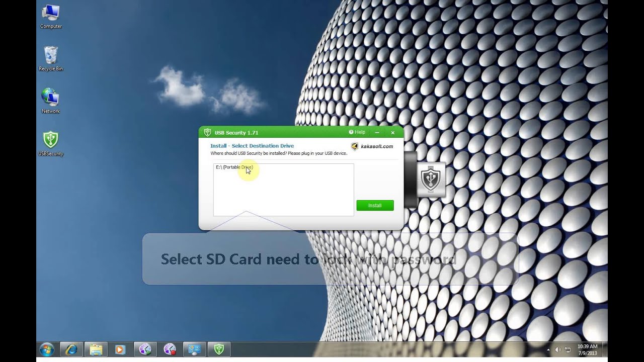Open the Windows Start menu

(x=47, y=349)
